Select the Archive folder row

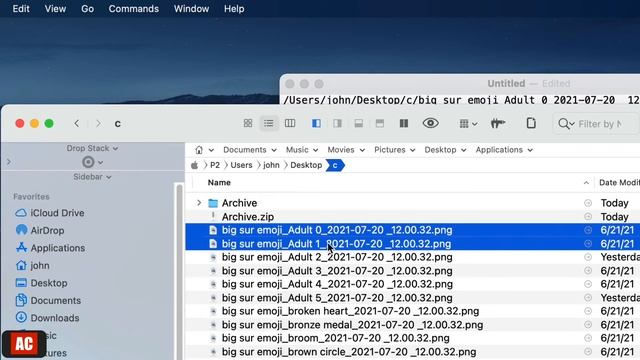tap(413, 203)
